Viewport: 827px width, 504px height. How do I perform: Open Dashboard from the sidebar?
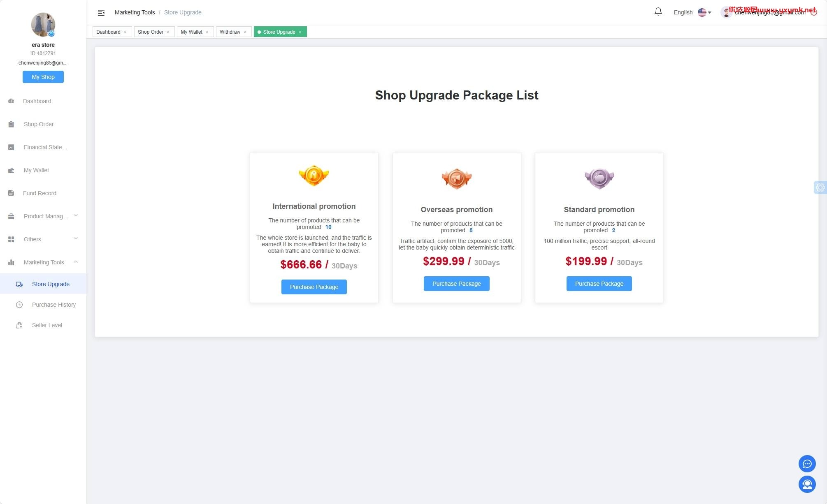click(x=37, y=101)
